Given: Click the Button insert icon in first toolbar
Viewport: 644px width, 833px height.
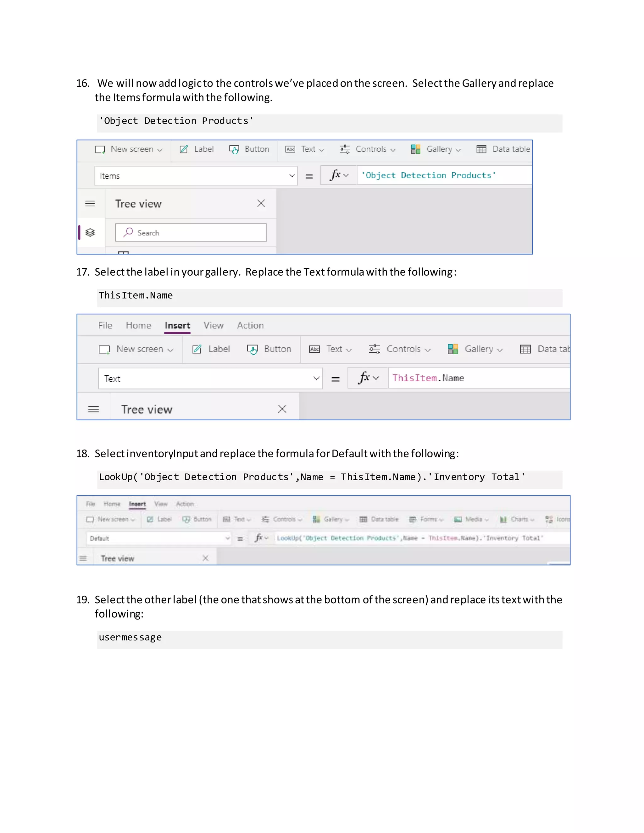Looking at the screenshot, I should (234, 149).
